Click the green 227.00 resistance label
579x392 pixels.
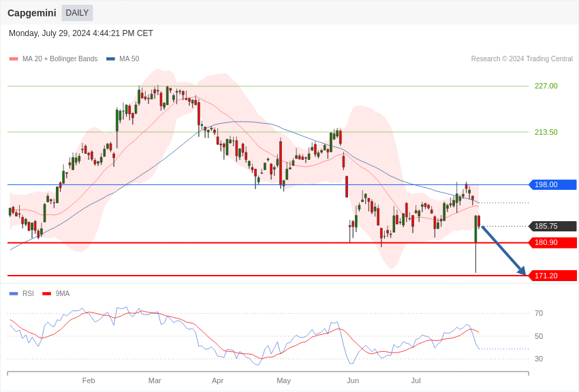click(546, 86)
